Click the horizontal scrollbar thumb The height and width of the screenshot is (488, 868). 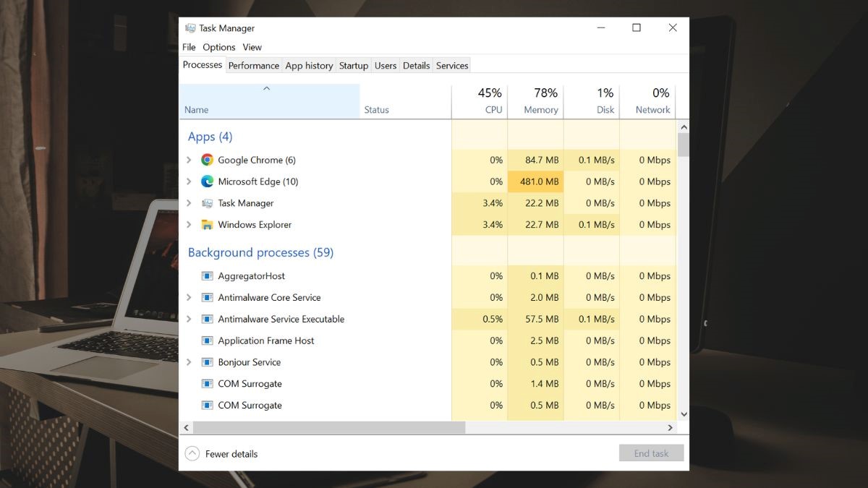point(329,428)
